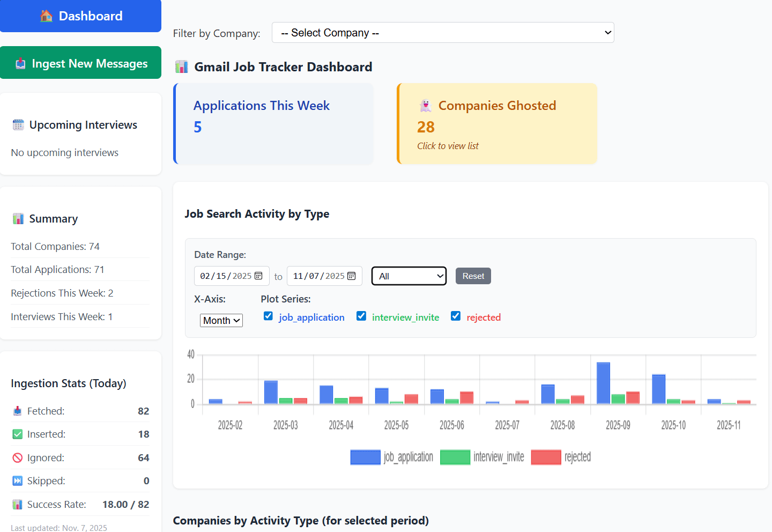
Task: Click the Ignored value 64
Action: coord(144,458)
